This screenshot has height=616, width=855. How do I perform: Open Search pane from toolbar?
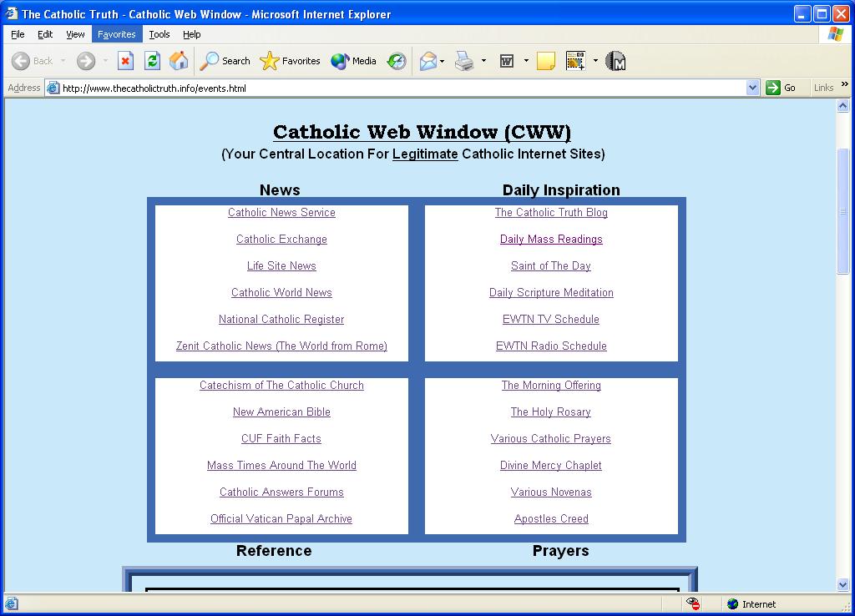[x=225, y=61]
